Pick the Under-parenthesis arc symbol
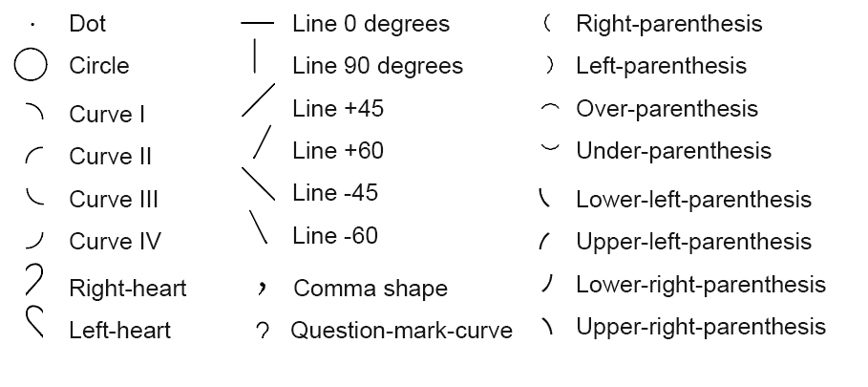868x387 pixels. tap(550, 147)
